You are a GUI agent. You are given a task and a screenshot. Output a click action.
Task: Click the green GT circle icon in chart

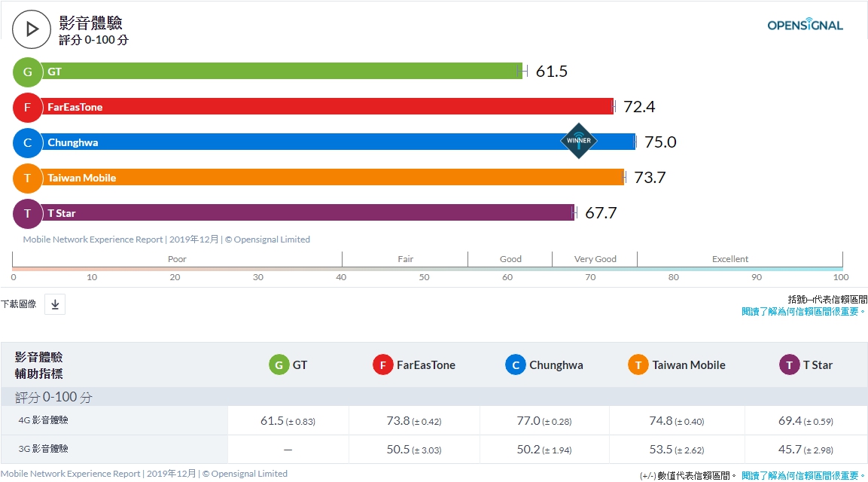point(28,72)
